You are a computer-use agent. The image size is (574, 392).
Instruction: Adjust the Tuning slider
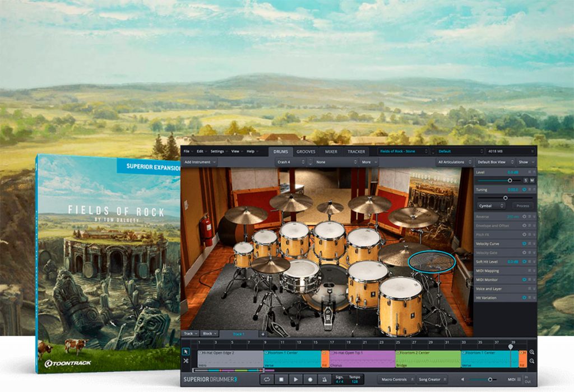point(505,198)
